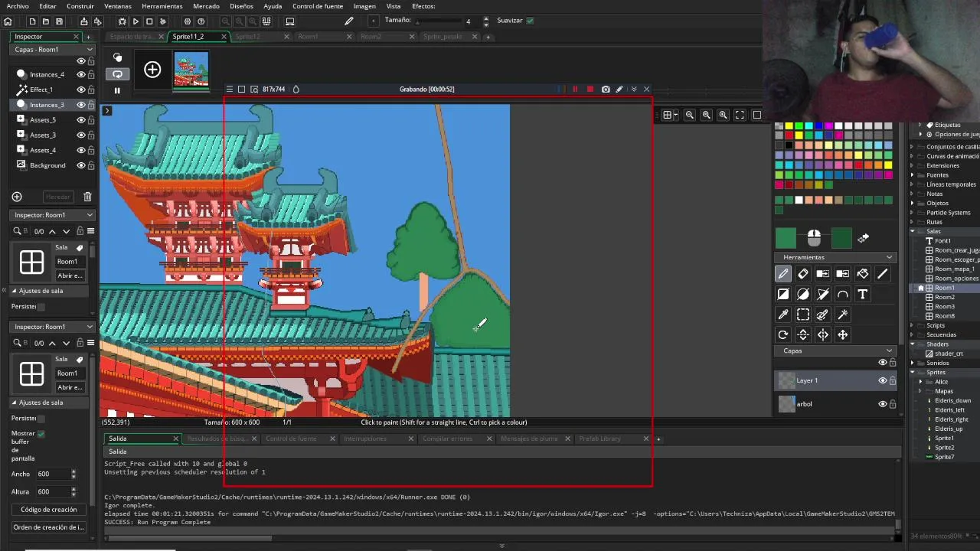Click the Run game play icon

click(136, 21)
